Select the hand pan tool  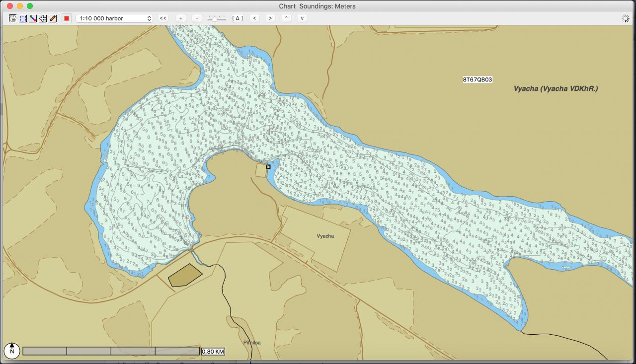(13, 18)
